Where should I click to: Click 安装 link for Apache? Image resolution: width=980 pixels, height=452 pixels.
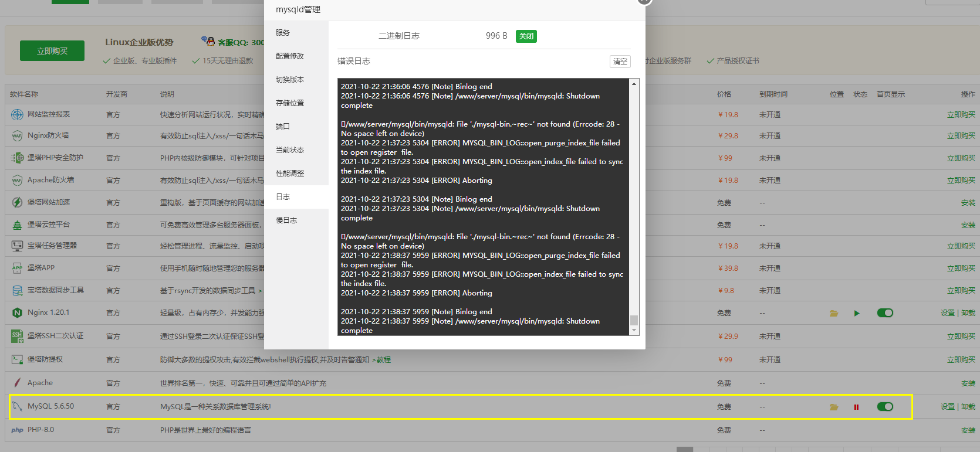pos(968,383)
